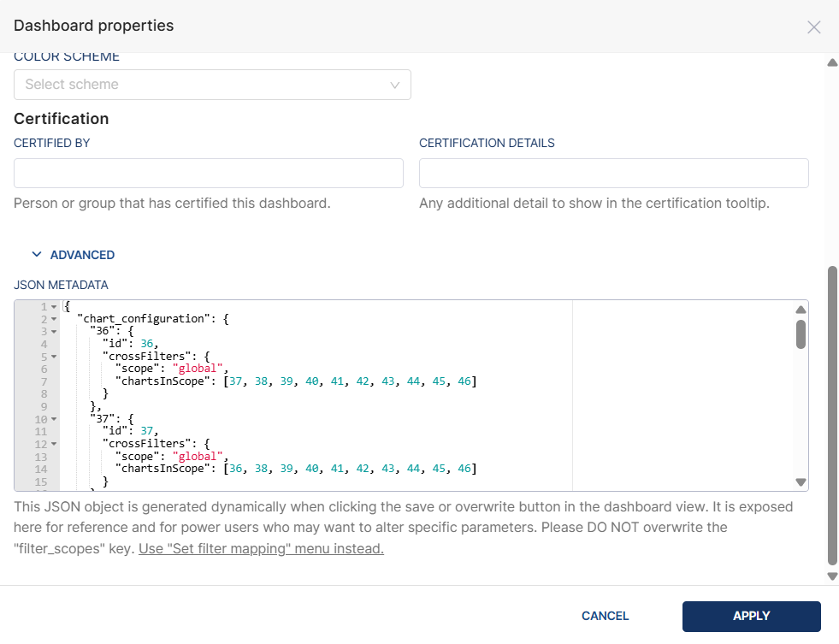Image resolution: width=839 pixels, height=644 pixels.
Task: Click JSON editor scroll up arrow
Action: point(801,310)
